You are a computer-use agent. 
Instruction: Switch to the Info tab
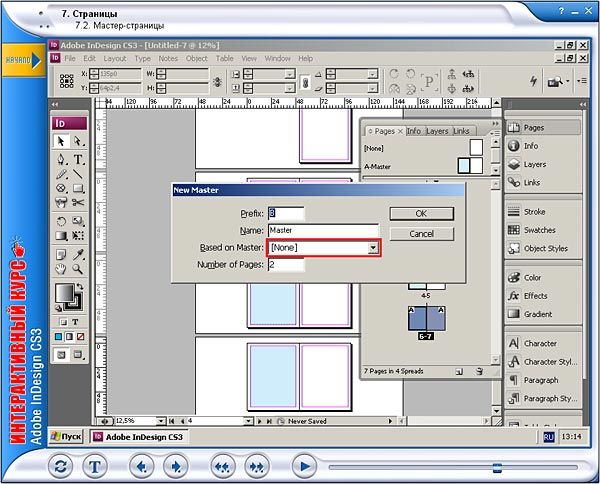[413, 131]
